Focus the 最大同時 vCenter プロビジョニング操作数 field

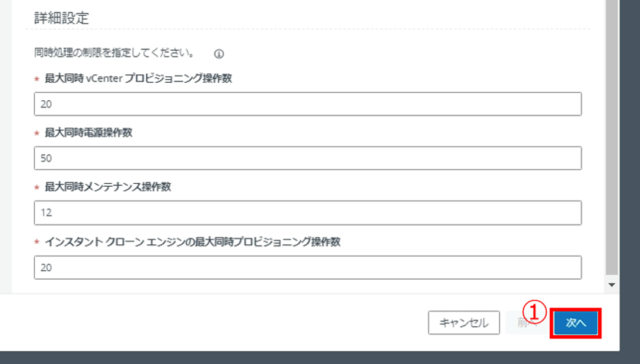(308, 104)
